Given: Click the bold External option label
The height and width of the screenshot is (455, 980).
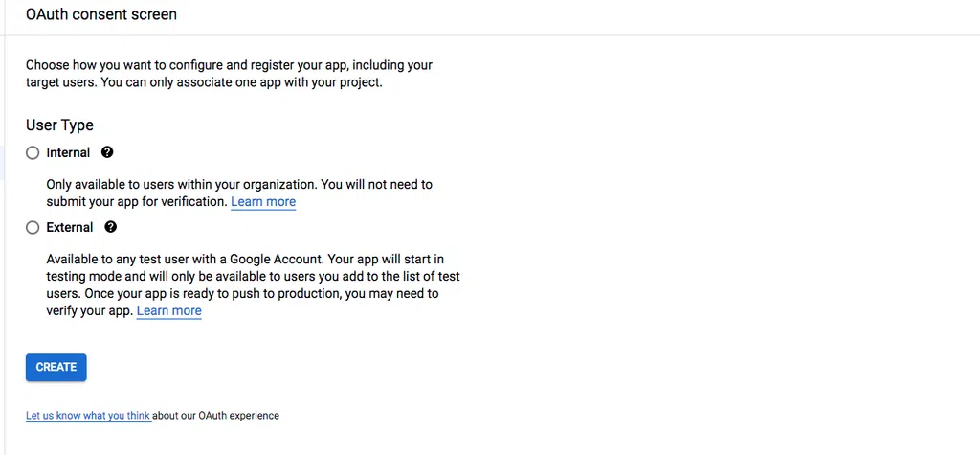Looking at the screenshot, I should click(69, 227).
